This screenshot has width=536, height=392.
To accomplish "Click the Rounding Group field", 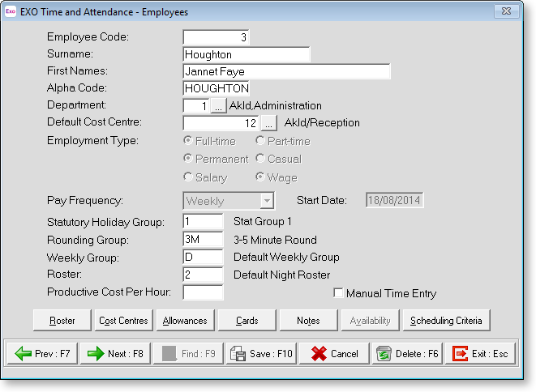I will point(203,239).
